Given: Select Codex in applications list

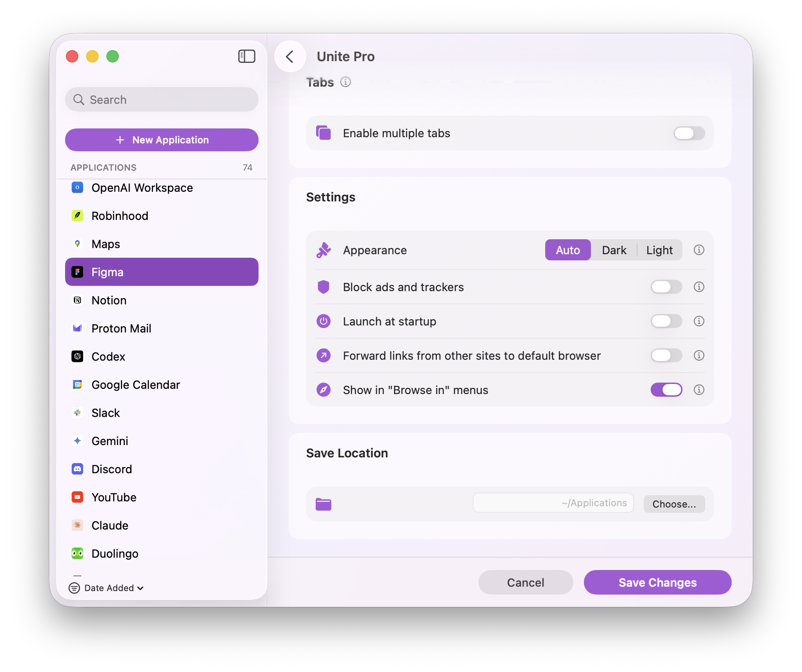Looking at the screenshot, I should pyautogui.click(x=162, y=357).
